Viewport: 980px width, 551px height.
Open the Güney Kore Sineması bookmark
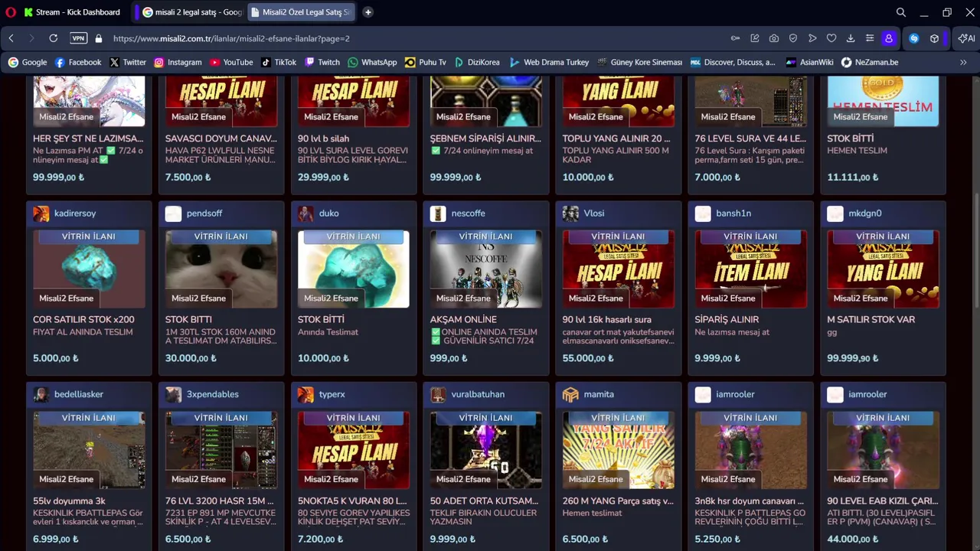[x=639, y=62]
